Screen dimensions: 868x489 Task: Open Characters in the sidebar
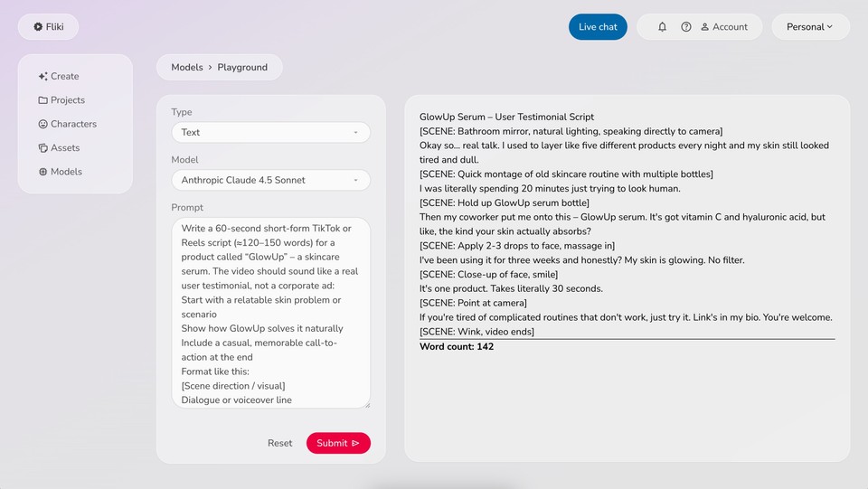tap(67, 124)
